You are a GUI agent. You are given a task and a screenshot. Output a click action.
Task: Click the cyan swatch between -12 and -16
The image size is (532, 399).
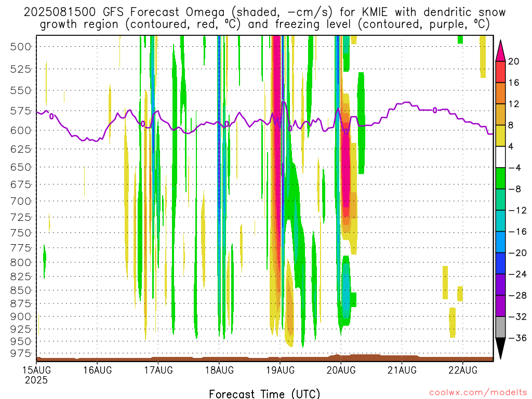click(x=500, y=221)
